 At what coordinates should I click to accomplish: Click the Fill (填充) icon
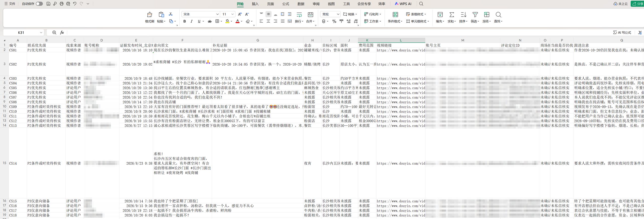click(x=440, y=15)
